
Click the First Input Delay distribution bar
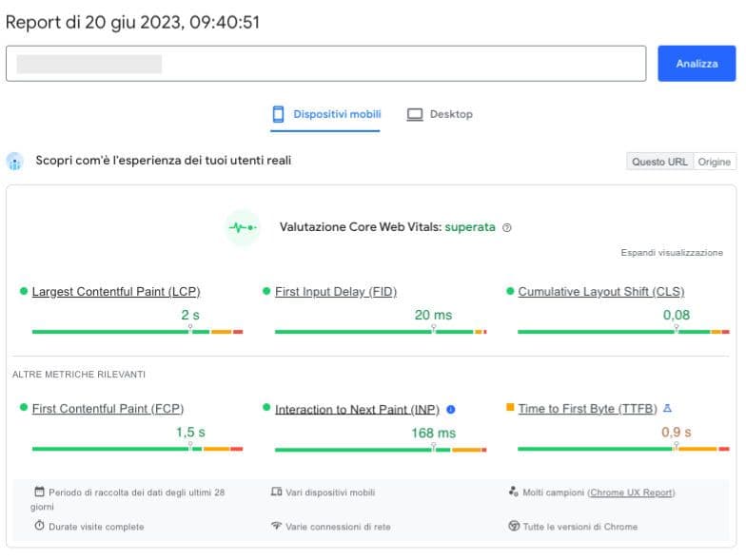[x=380, y=332]
